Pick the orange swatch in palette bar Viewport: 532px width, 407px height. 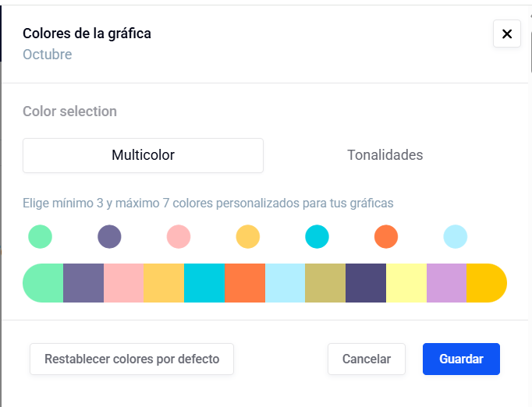click(x=245, y=282)
